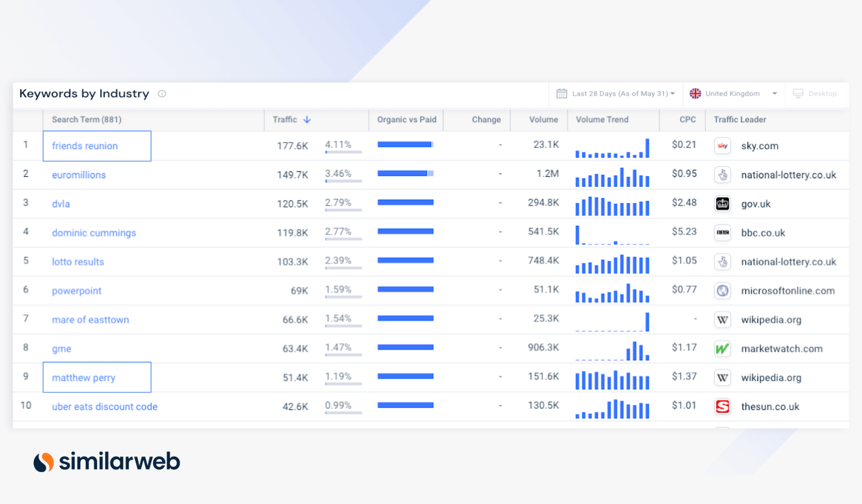Screen dimensions: 862x504
Task: Open the gme keyword link
Action: pos(62,349)
